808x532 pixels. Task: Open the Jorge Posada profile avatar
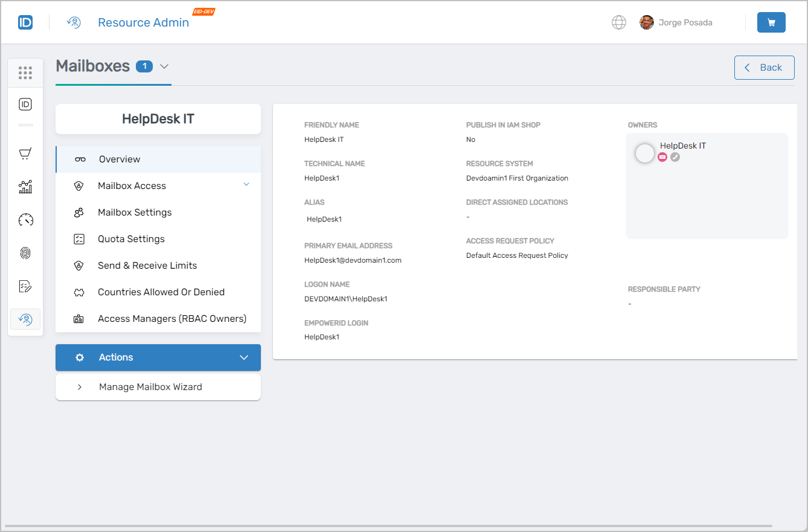coord(646,22)
